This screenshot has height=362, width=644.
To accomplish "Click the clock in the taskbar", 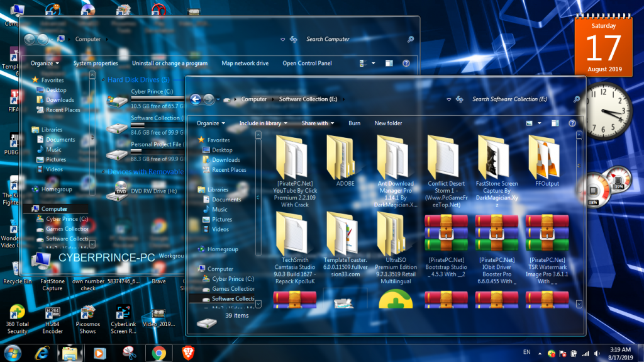I will click(620, 353).
